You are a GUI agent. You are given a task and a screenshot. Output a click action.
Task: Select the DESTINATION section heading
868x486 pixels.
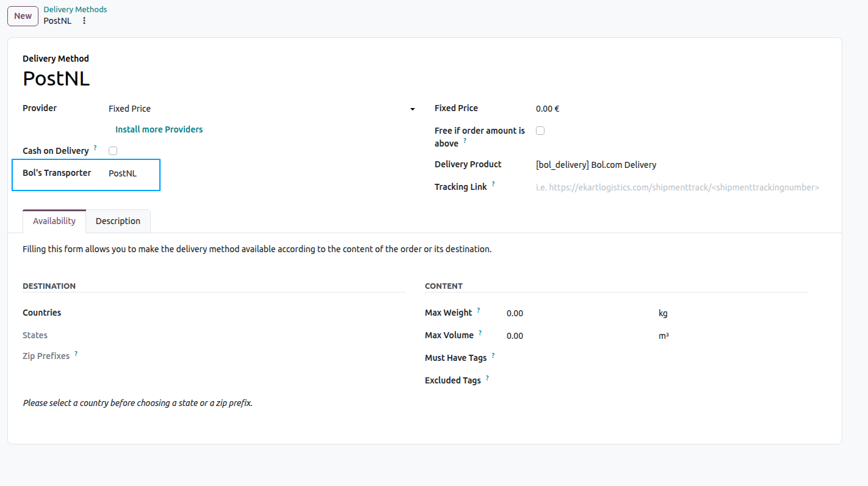(49, 286)
